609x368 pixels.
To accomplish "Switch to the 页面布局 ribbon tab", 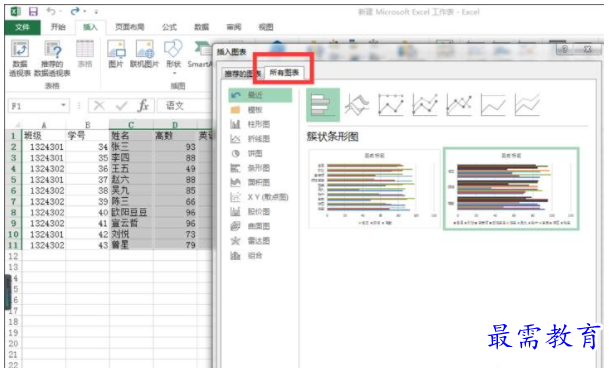I will 130,27.
